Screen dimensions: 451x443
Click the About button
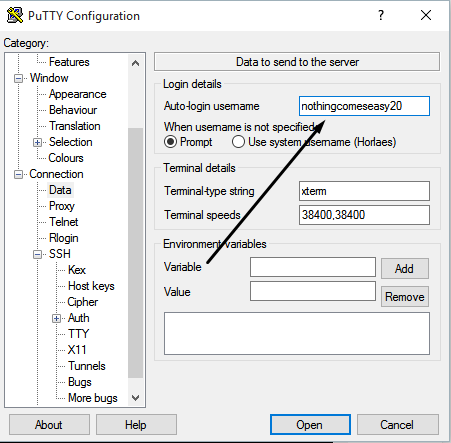pos(49,425)
